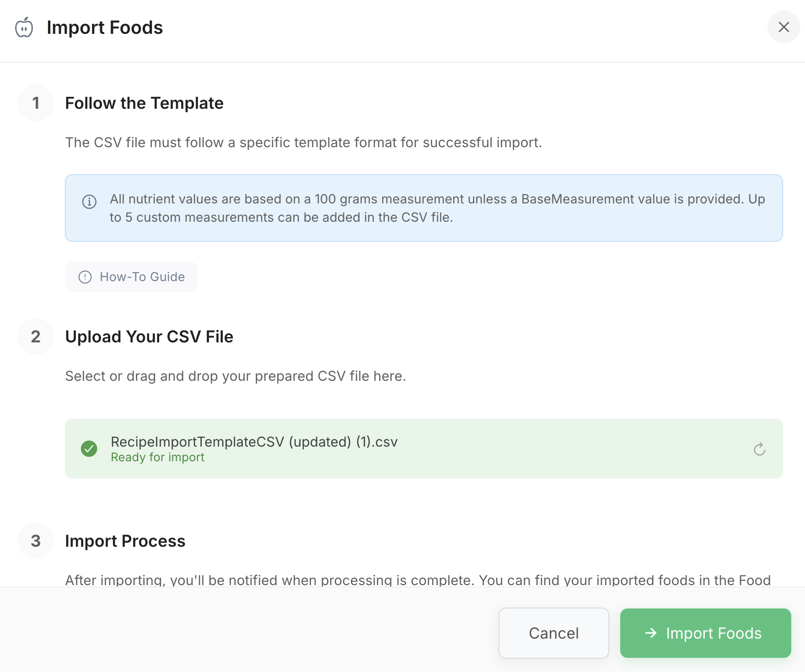
Task: Click the CSV template format description text
Action: click(x=303, y=143)
